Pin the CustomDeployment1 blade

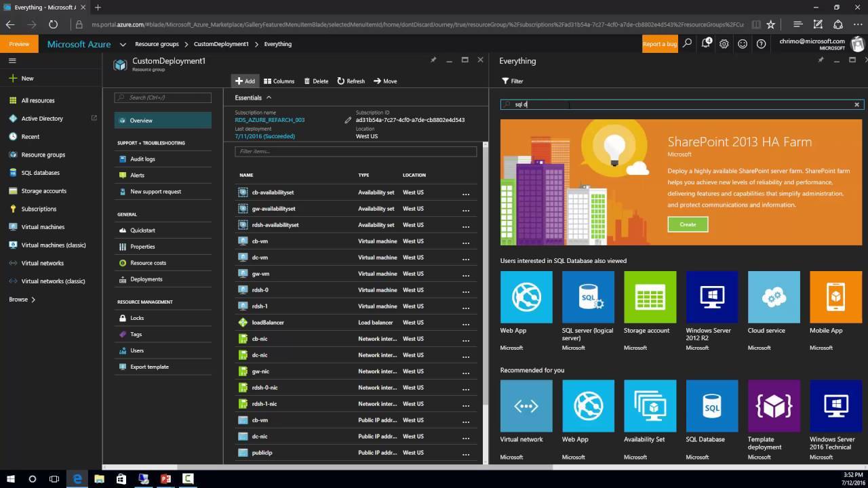433,60
